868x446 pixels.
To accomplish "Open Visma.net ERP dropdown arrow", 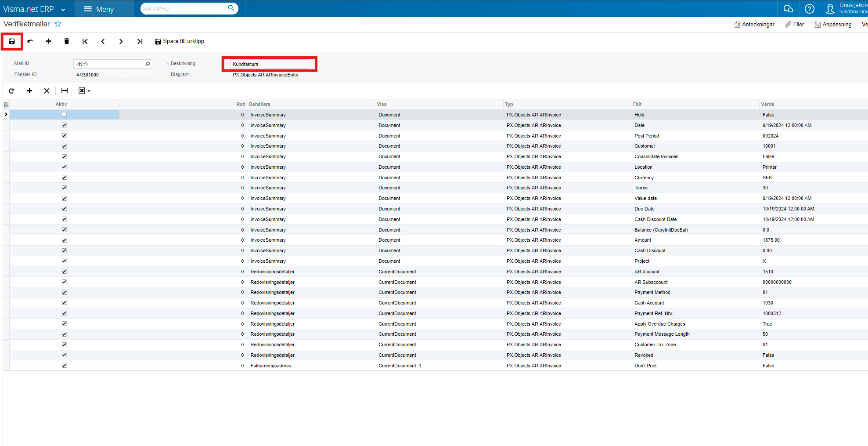I will 63,10.
